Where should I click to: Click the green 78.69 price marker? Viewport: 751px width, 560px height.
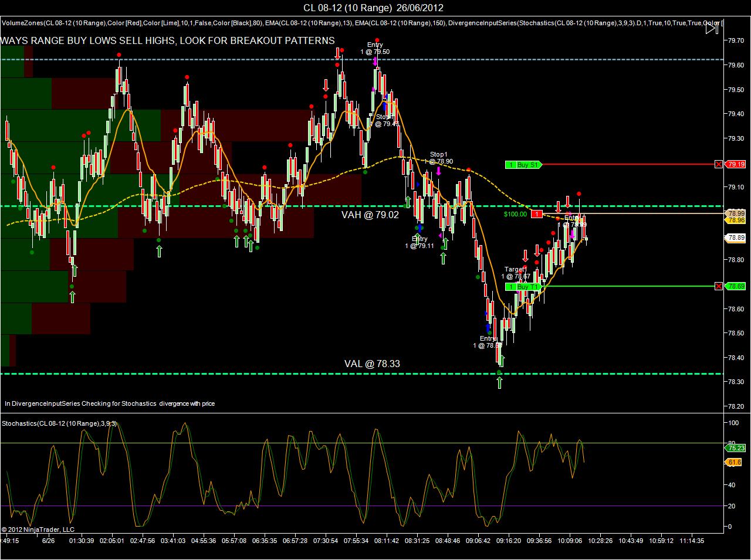tap(735, 286)
